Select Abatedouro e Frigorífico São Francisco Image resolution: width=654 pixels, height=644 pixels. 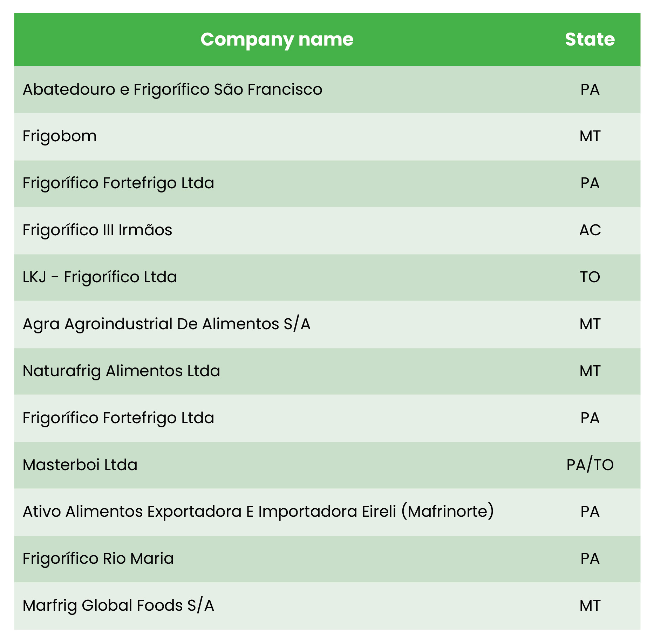pos(172,89)
